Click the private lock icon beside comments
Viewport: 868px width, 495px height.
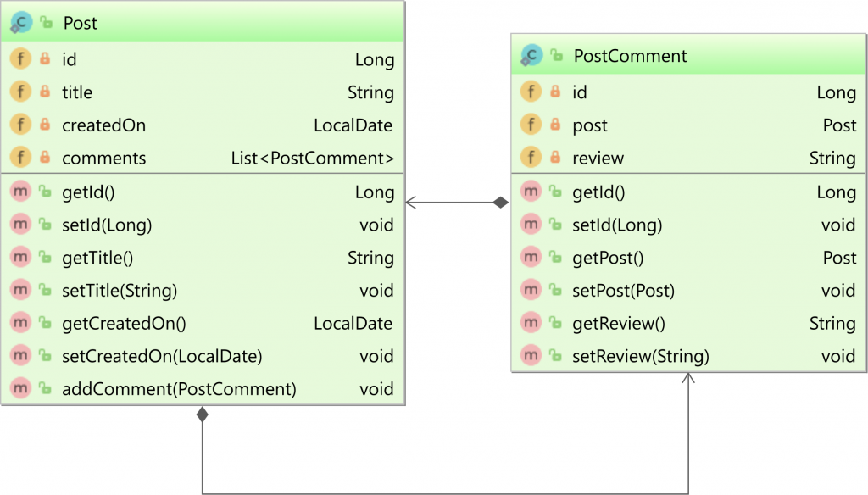point(46,157)
